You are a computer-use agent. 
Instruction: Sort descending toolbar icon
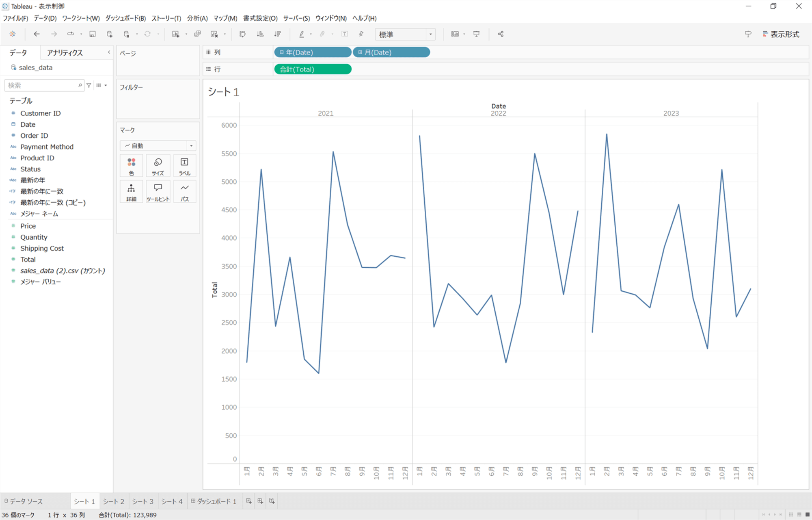click(278, 34)
